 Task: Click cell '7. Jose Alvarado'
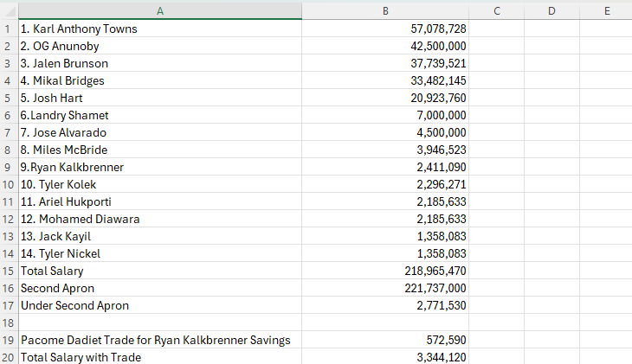pos(160,132)
